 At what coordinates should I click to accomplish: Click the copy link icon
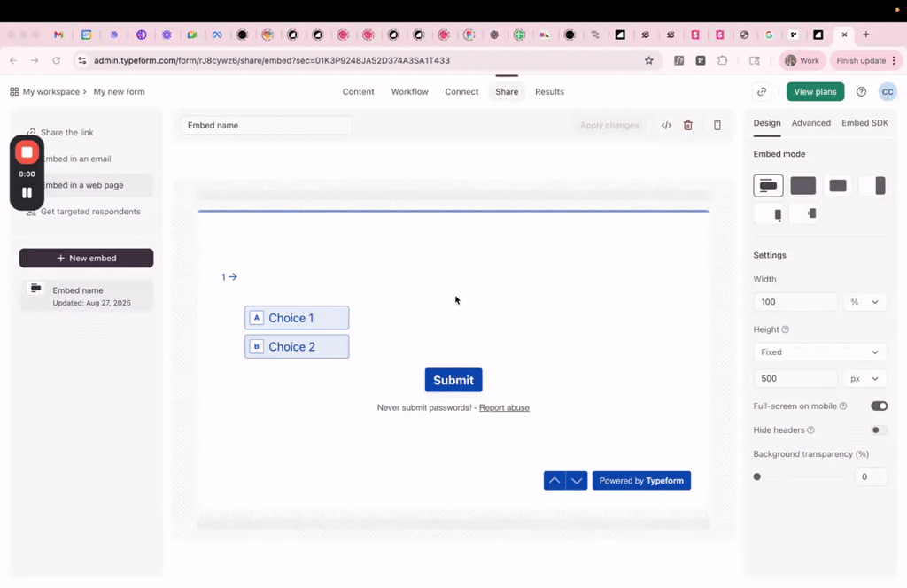(x=762, y=92)
